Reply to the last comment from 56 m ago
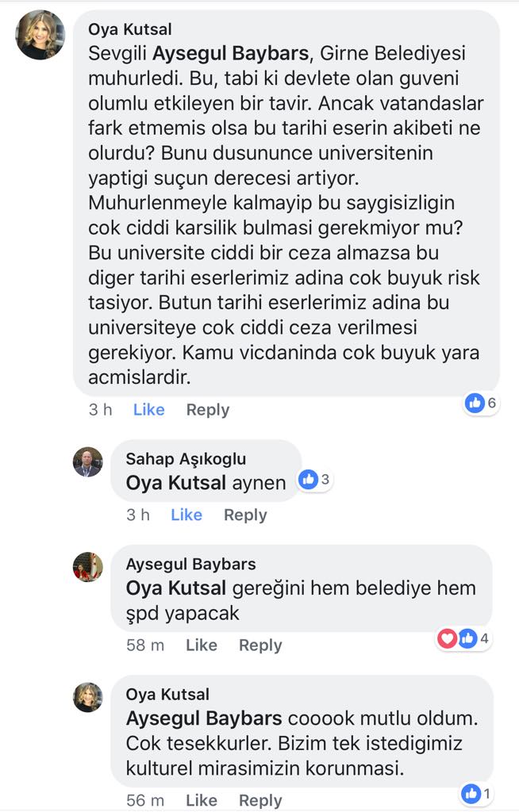Image resolution: width=519 pixels, height=812 pixels. tap(260, 801)
